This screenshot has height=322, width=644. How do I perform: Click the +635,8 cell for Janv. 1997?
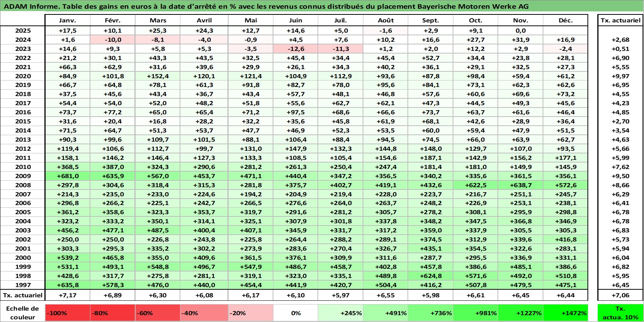point(68,285)
